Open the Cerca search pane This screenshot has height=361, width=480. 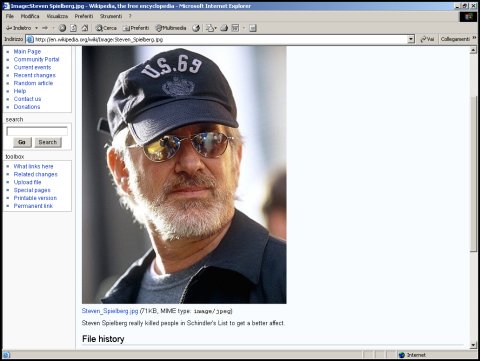point(106,28)
